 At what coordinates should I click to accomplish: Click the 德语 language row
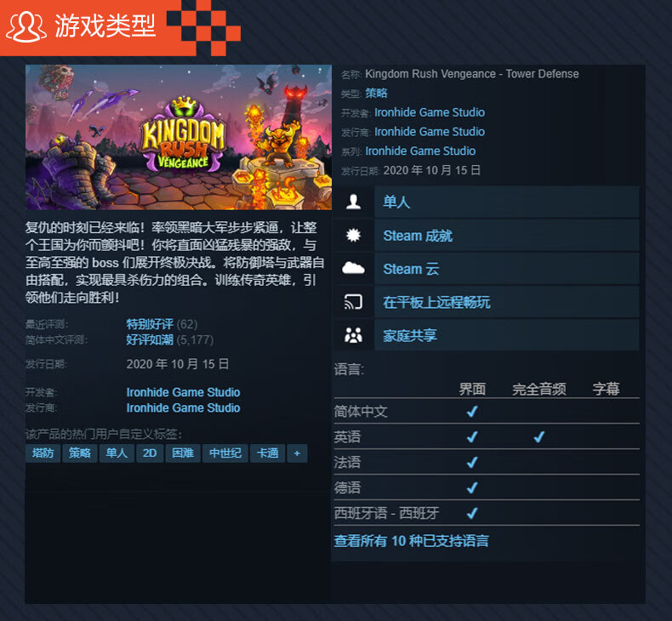pos(487,487)
